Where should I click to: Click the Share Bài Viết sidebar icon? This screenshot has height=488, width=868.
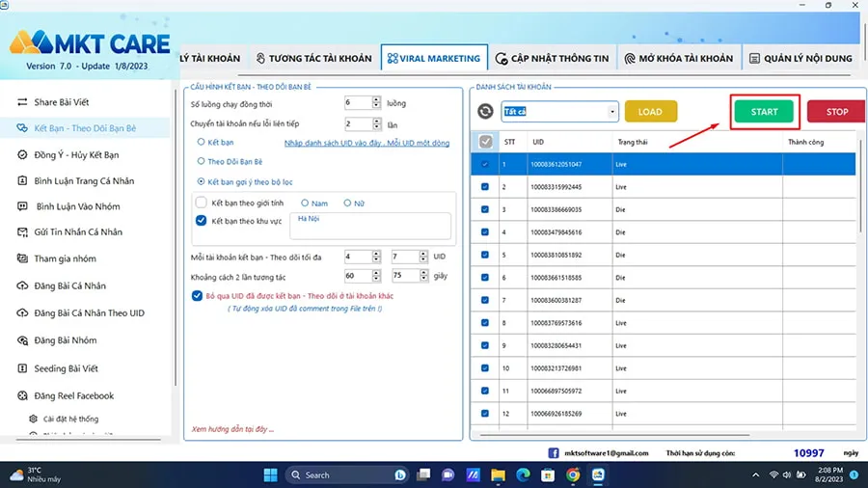point(23,101)
